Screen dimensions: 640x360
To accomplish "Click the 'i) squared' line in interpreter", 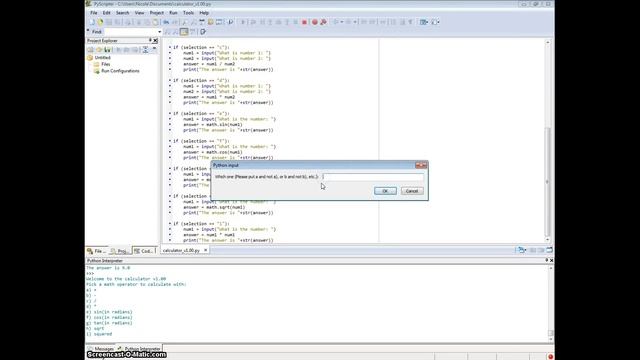I will tap(99, 334).
